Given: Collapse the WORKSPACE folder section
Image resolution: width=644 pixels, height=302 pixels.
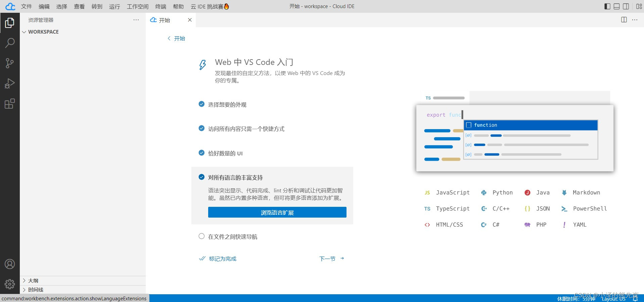Looking at the screenshot, I should click(83, 32).
